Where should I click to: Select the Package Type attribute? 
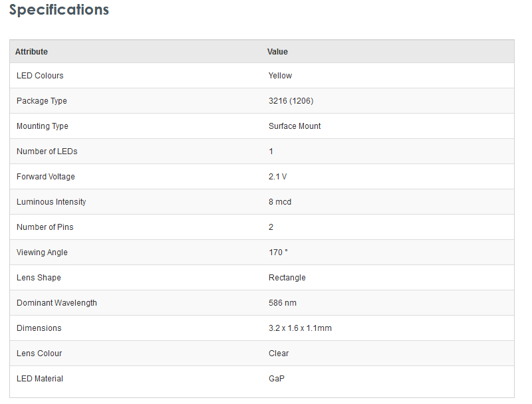[41, 101]
